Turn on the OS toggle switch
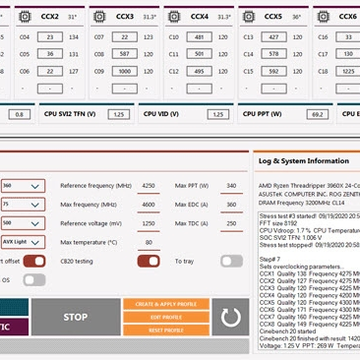This screenshot has height=360, width=360. coord(34,280)
